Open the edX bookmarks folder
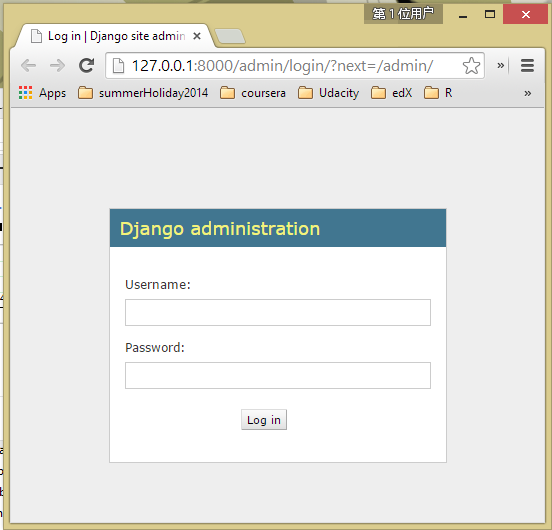The height and width of the screenshot is (530, 552). click(x=391, y=93)
